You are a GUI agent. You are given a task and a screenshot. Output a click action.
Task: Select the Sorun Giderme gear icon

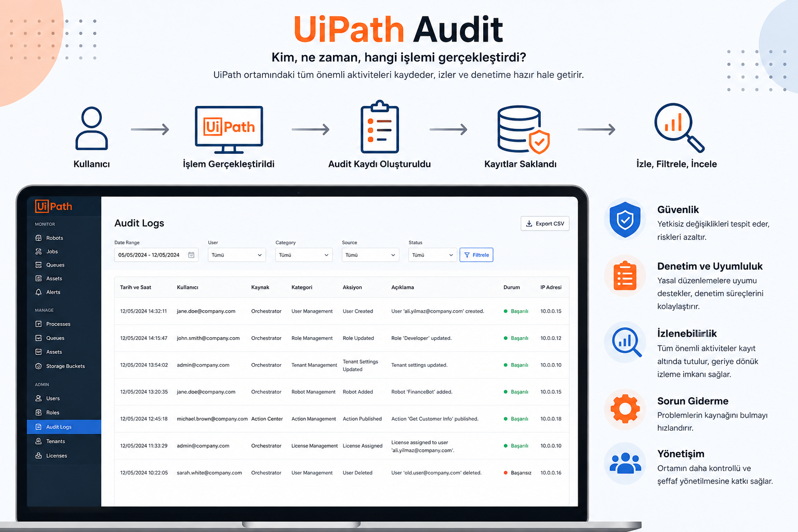coord(625,409)
